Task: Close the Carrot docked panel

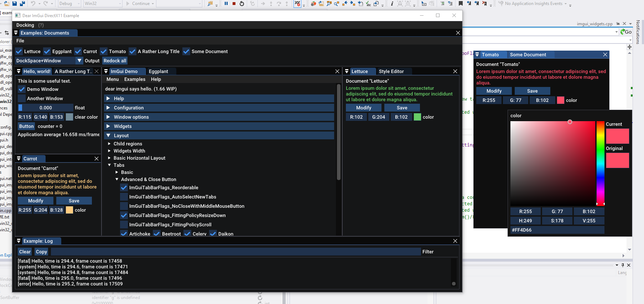Action: pos(97,159)
